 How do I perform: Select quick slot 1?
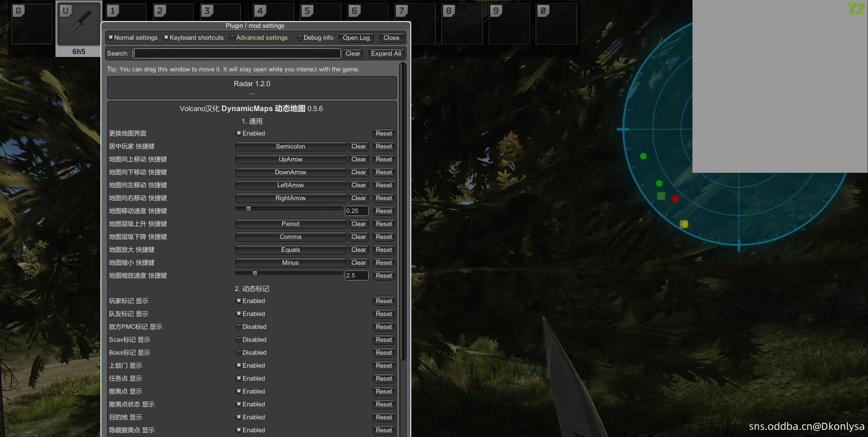coord(126,12)
